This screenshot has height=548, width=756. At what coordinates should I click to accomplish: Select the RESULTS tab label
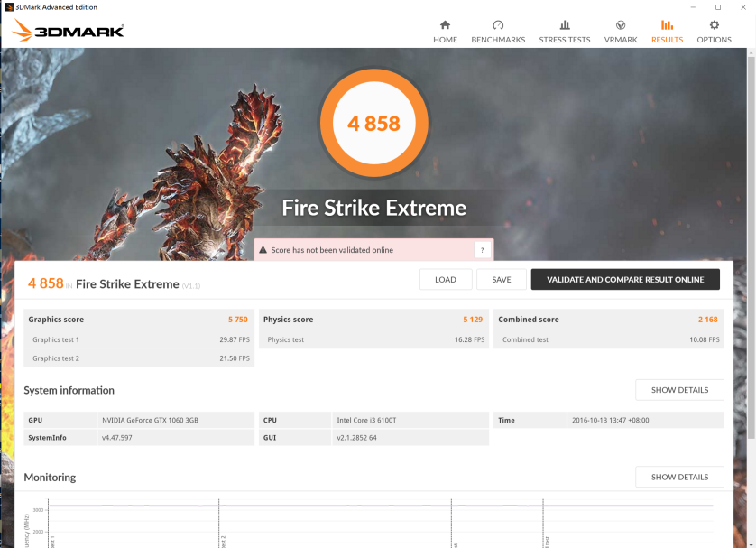point(667,40)
